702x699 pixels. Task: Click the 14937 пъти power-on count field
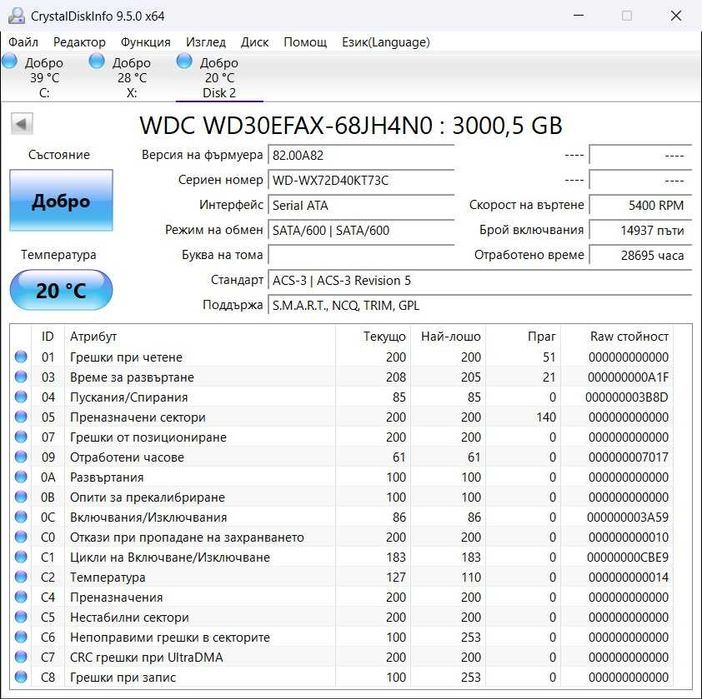(x=640, y=231)
